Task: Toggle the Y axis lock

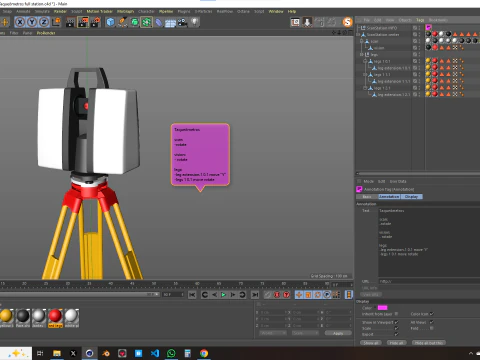Action: (x=32, y=22)
